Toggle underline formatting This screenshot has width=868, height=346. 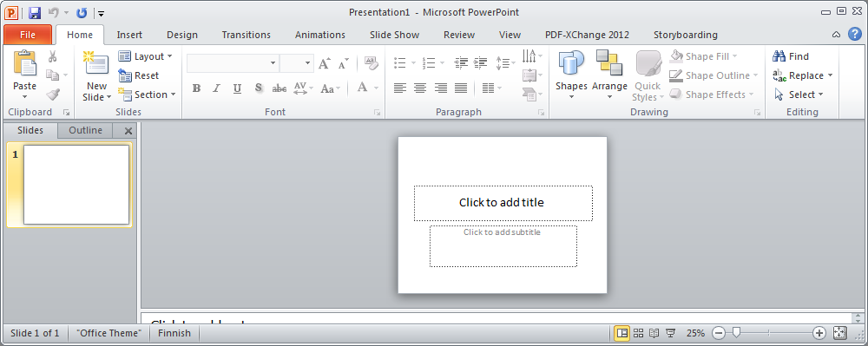tap(237, 88)
